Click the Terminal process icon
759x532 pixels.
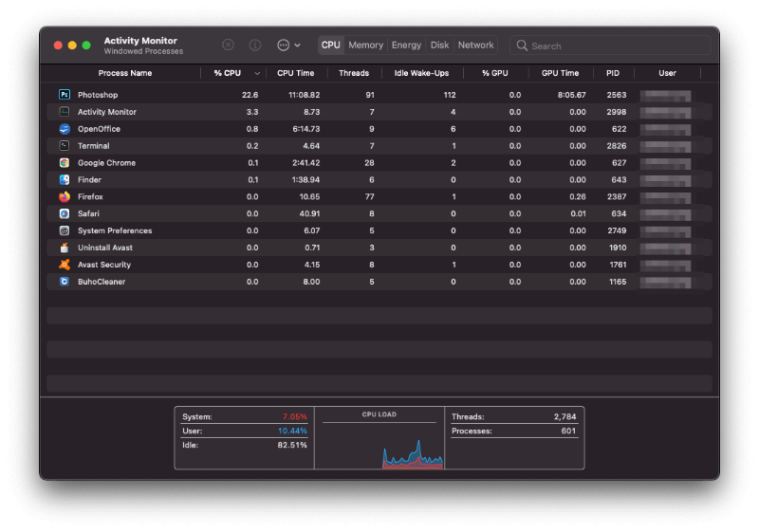(x=65, y=146)
